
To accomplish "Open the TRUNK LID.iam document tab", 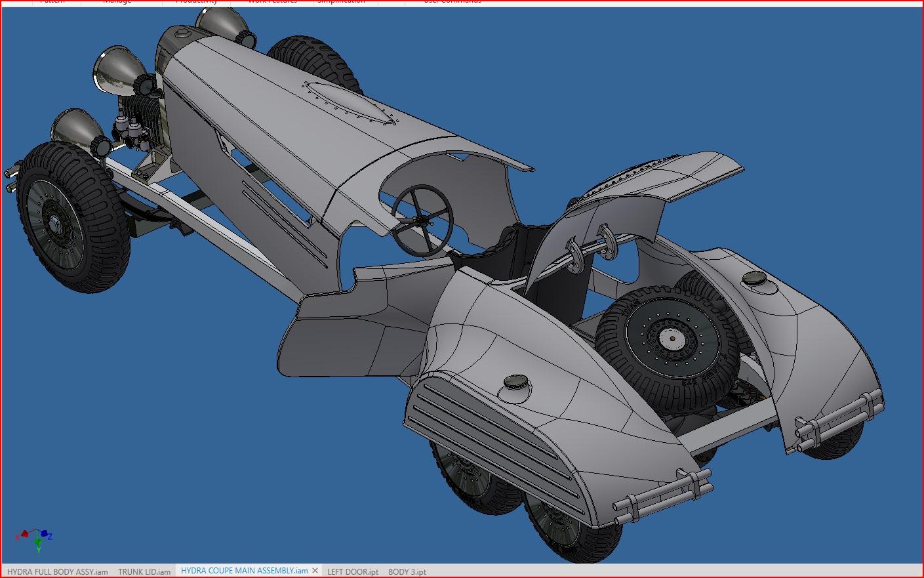I will pos(144,571).
